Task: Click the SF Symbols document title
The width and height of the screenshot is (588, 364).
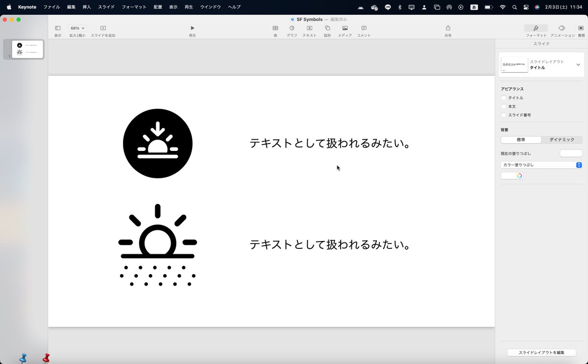Action: click(310, 19)
